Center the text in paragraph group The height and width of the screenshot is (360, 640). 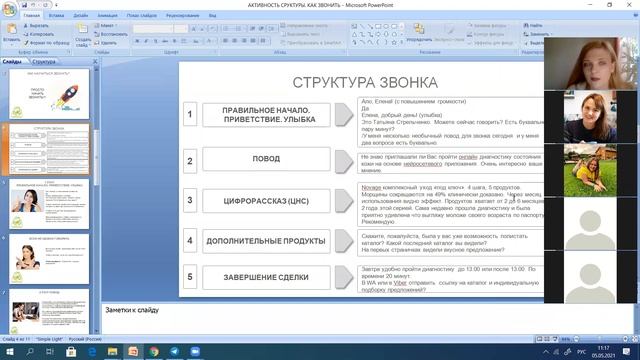(235, 41)
